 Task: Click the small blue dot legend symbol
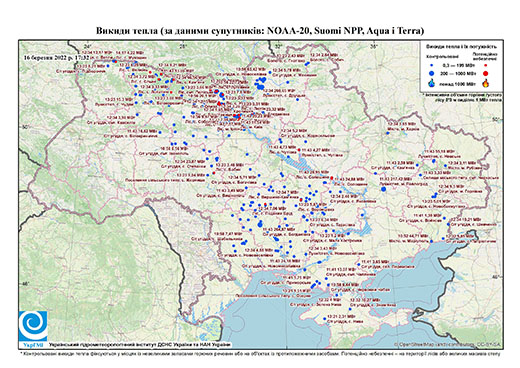click(x=432, y=65)
